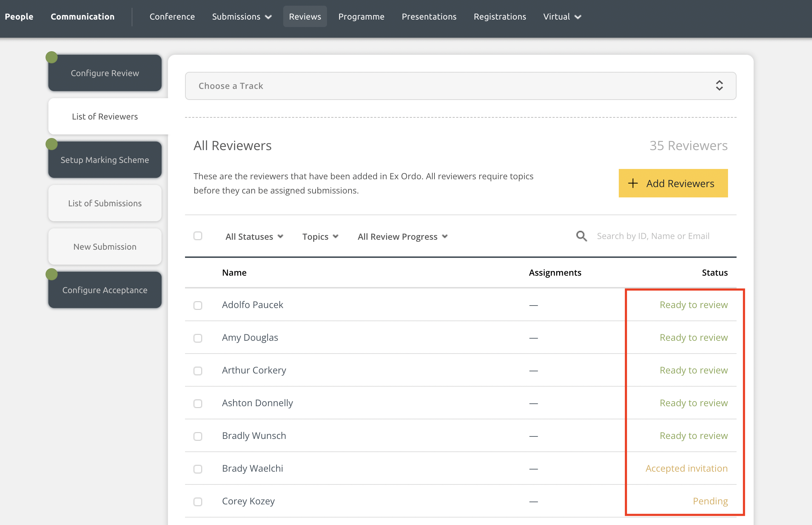The width and height of the screenshot is (812, 525).
Task: Click the plus icon on Add Reviewers
Action: [x=633, y=183]
